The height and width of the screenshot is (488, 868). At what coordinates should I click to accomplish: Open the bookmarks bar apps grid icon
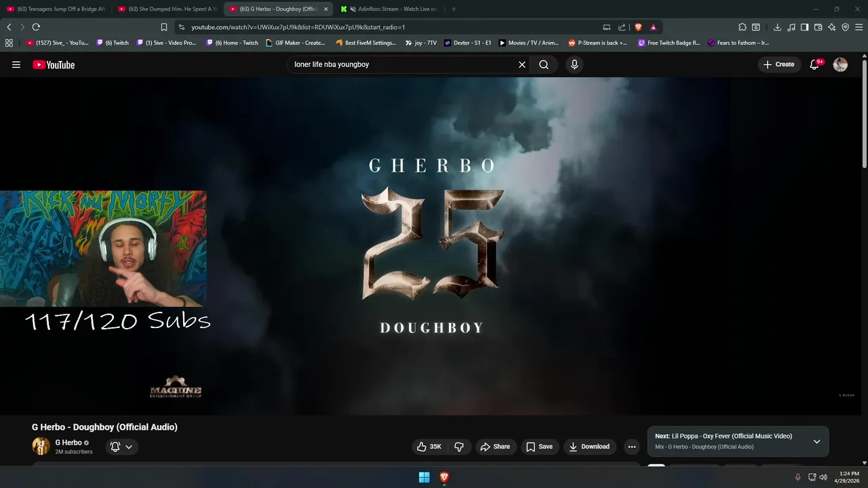pyautogui.click(x=9, y=43)
